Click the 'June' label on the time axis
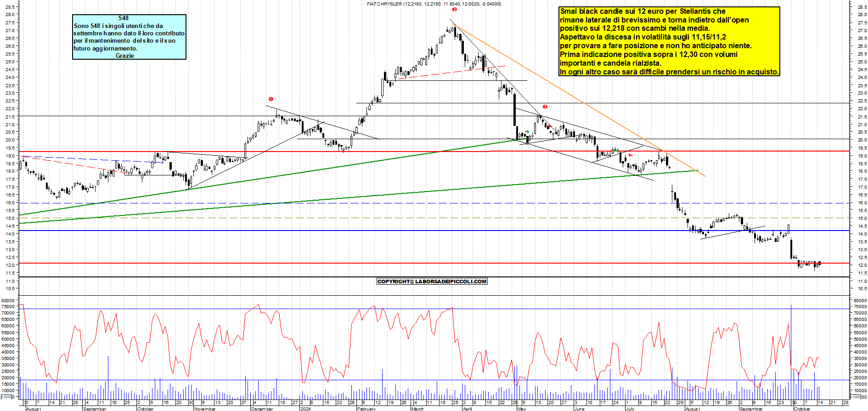Screen dimensions: 868x411 point(580,409)
